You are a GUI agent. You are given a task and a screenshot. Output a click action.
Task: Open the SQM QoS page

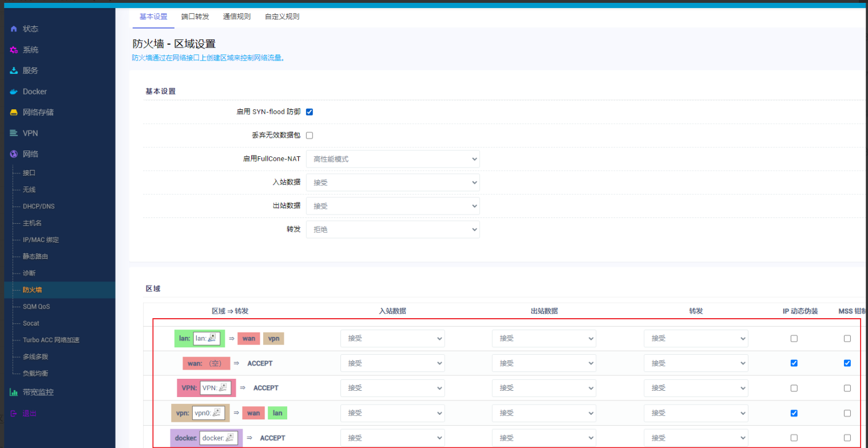[37, 307]
